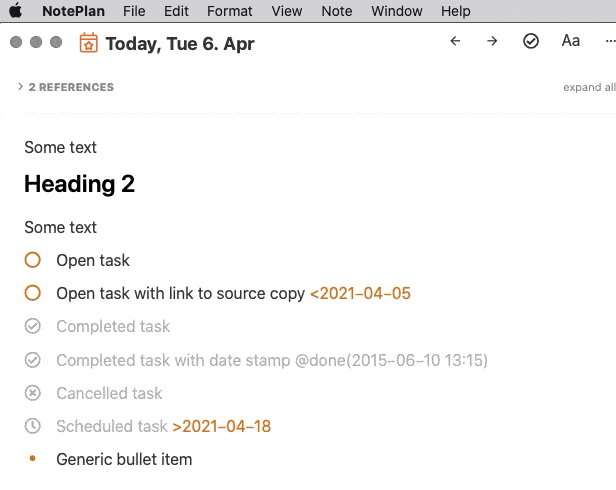616x490 pixels.
Task: Click the Some text line below Heading 2
Action: click(x=60, y=227)
